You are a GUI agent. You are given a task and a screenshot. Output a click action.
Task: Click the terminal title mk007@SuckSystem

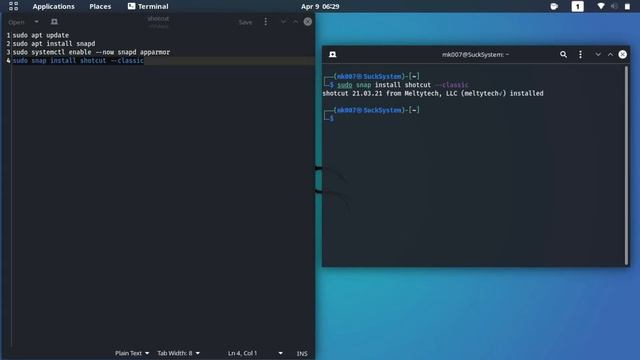(x=476, y=54)
